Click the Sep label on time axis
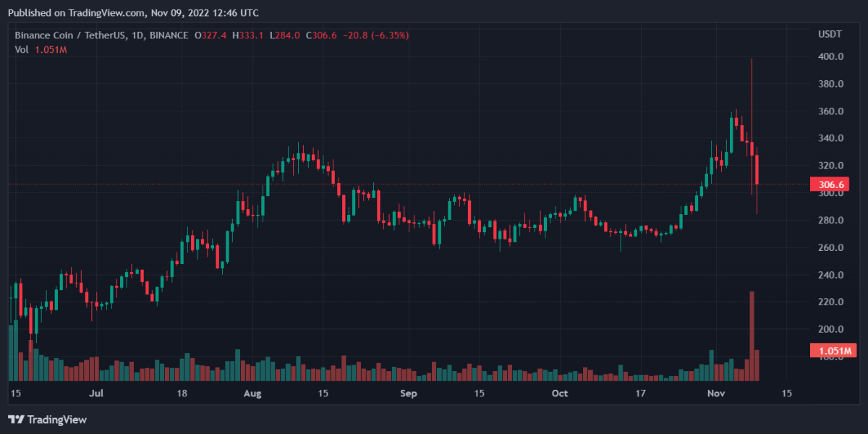This screenshot has width=868, height=434. [x=409, y=393]
